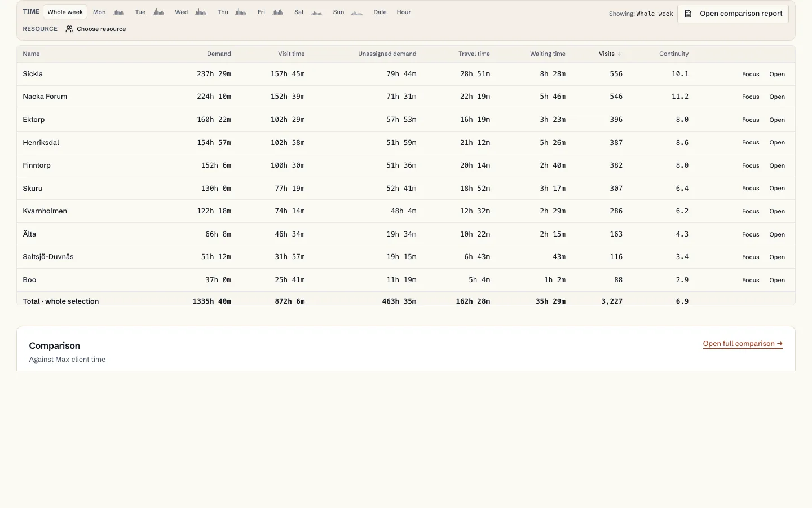Focus on the Kvarnholmen row

751,211
